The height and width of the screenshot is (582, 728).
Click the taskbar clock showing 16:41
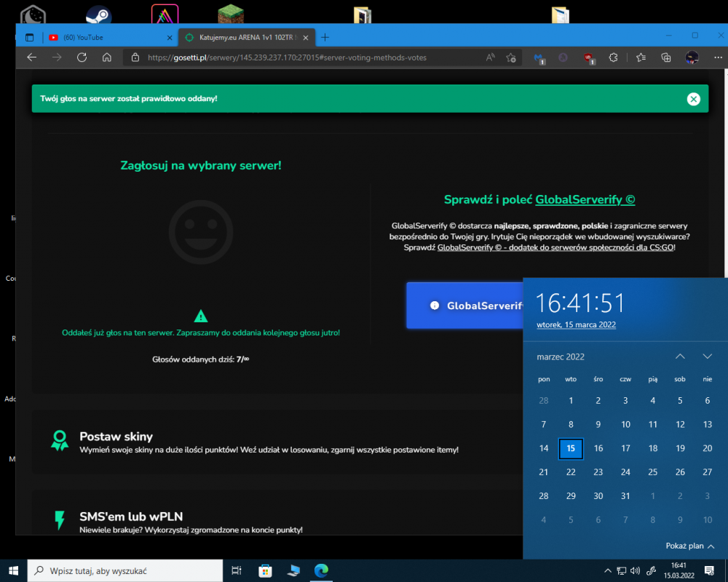678,570
